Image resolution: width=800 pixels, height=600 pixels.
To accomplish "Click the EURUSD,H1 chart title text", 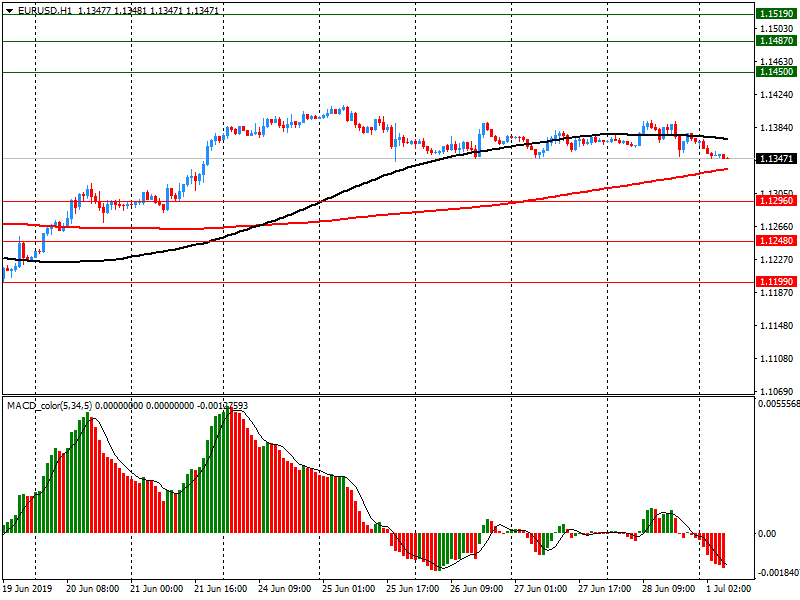I will [45, 10].
